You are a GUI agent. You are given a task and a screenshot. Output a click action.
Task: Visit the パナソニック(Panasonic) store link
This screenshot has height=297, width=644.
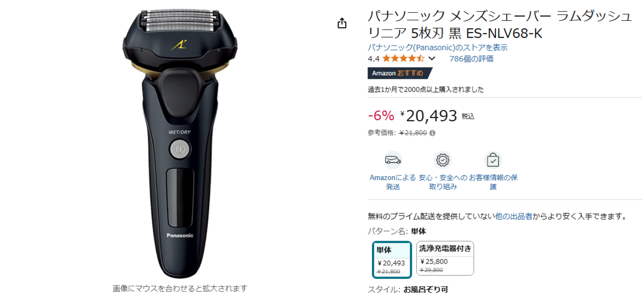coord(437,47)
